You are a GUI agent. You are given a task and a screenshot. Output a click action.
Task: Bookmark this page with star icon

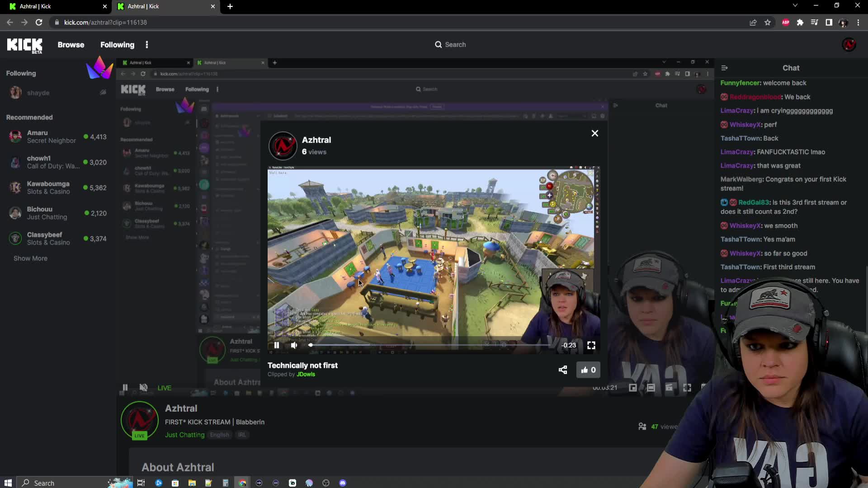point(767,22)
